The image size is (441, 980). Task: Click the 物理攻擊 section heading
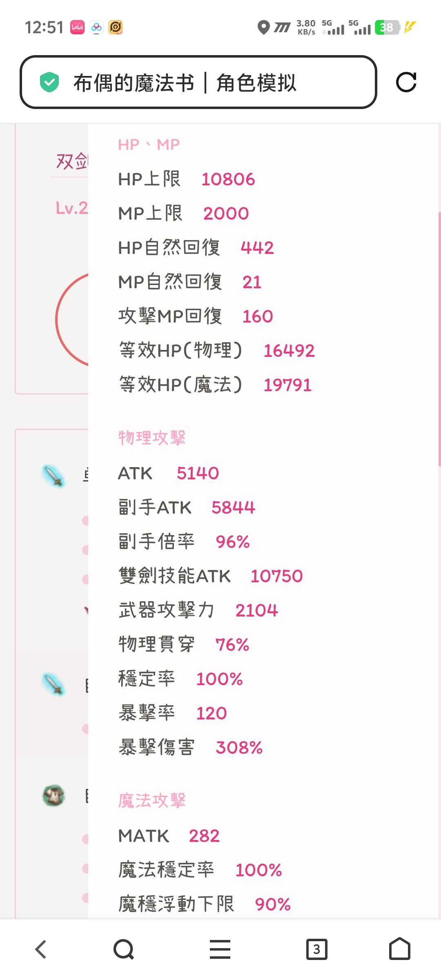coord(152,438)
